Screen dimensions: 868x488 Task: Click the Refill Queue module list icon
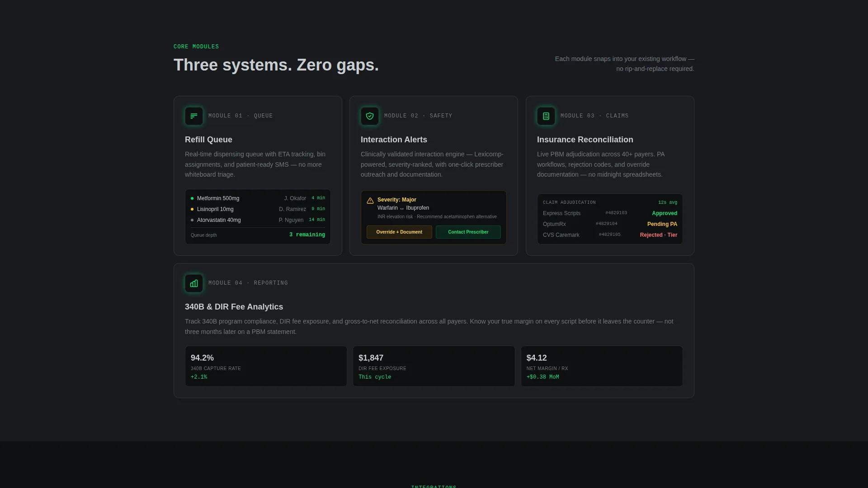pos(193,116)
